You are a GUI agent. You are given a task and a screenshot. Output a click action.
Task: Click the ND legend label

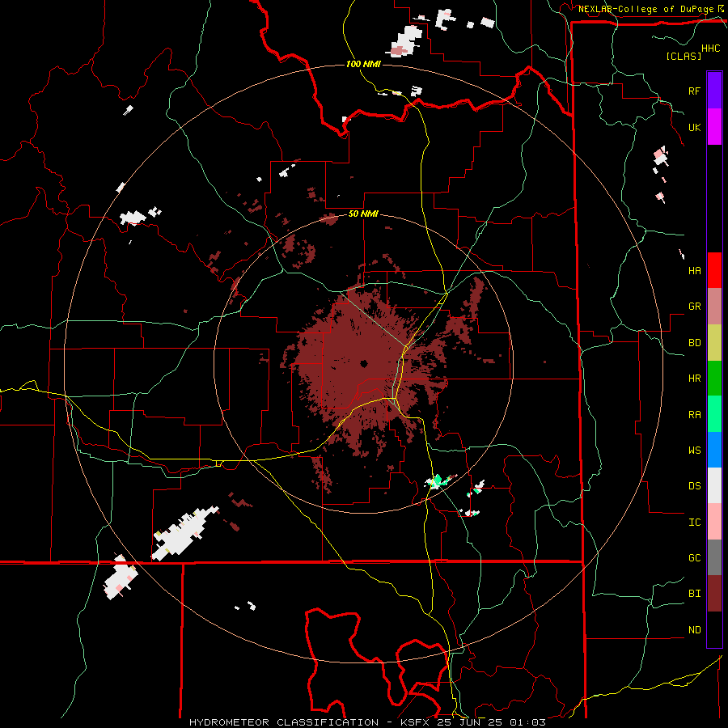(x=694, y=630)
